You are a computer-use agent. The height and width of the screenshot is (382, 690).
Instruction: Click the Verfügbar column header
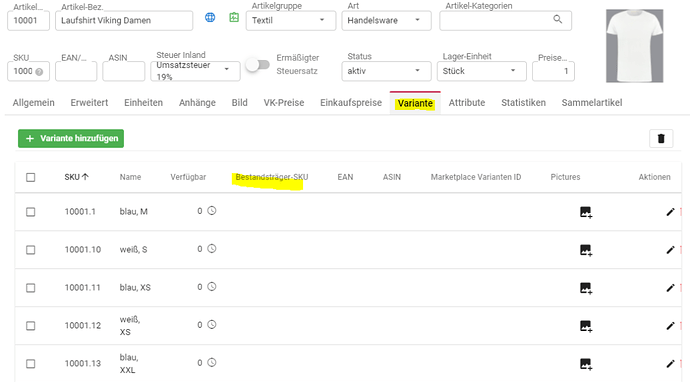tap(188, 177)
